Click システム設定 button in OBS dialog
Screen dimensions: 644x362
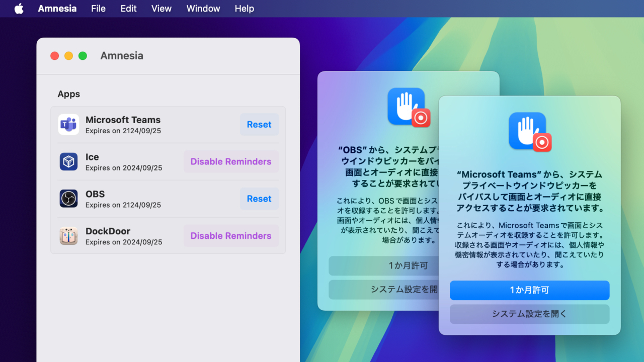click(383, 290)
